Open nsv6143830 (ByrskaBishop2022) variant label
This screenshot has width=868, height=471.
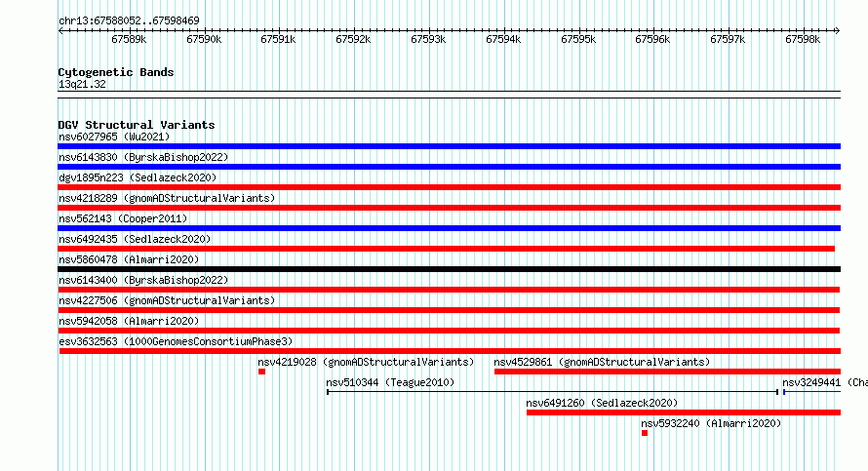(x=143, y=157)
